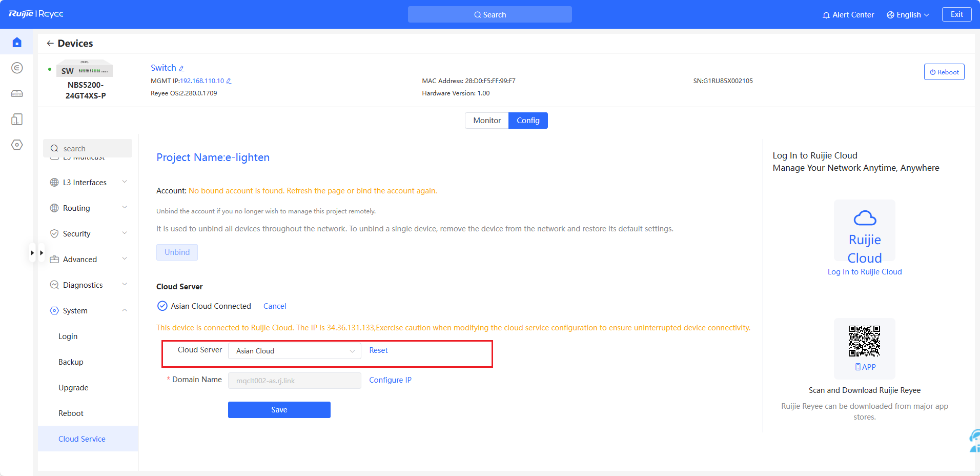Click the L3 Interfaces globe icon
This screenshot has height=476, width=980.
click(x=54, y=182)
